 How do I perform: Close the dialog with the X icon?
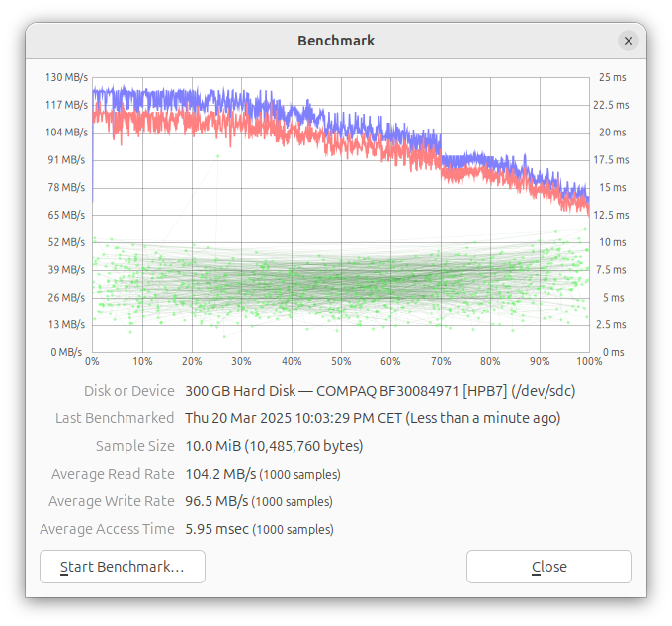coord(629,41)
